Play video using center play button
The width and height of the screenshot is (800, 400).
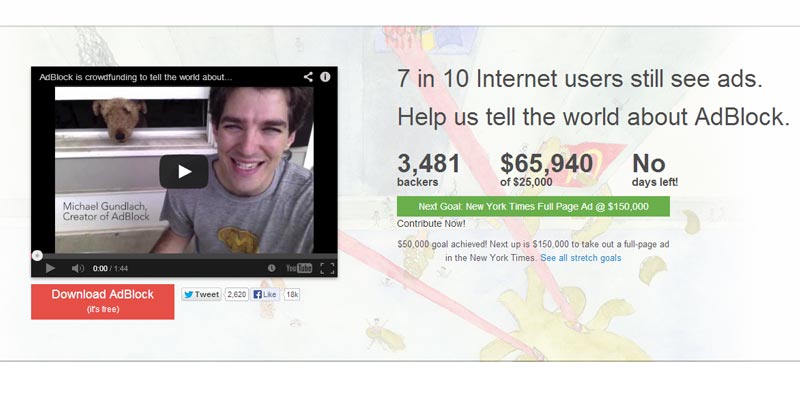pos(184,172)
